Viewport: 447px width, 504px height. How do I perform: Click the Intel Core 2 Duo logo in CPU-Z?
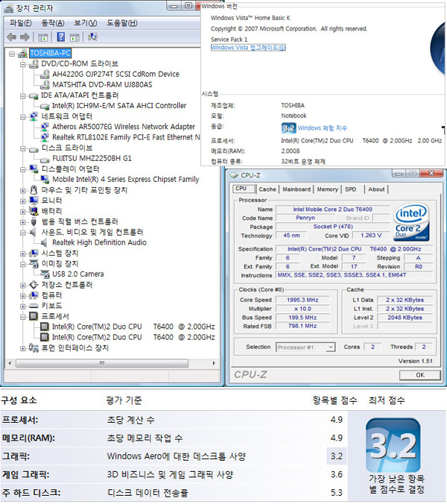tap(411, 221)
